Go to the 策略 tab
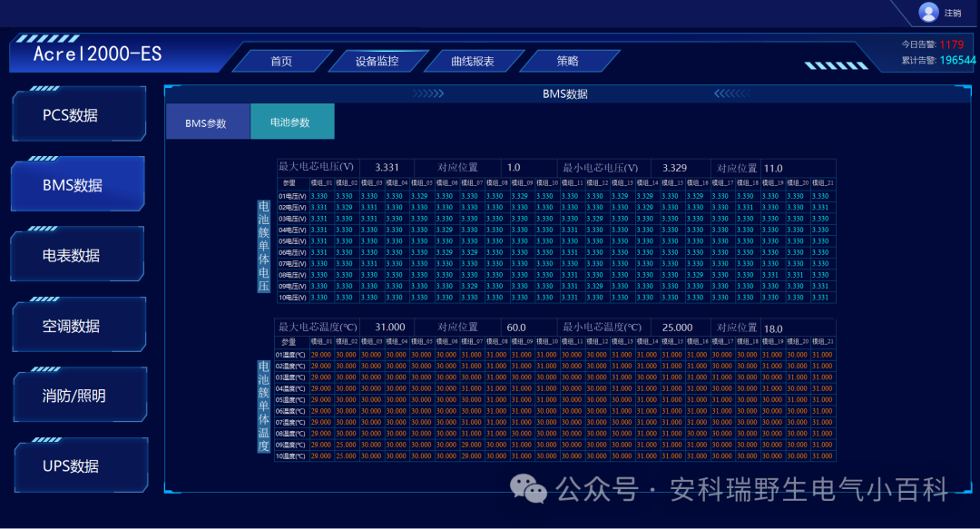Screen dimensions: 980x529 pyautogui.click(x=567, y=62)
